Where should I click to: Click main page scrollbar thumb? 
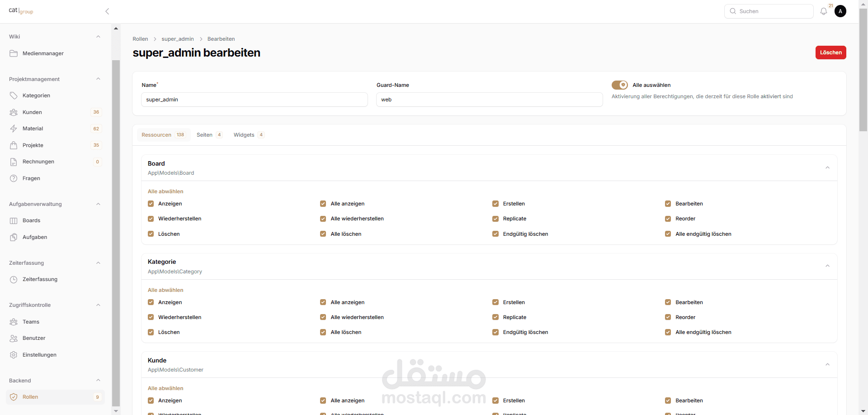click(x=863, y=70)
